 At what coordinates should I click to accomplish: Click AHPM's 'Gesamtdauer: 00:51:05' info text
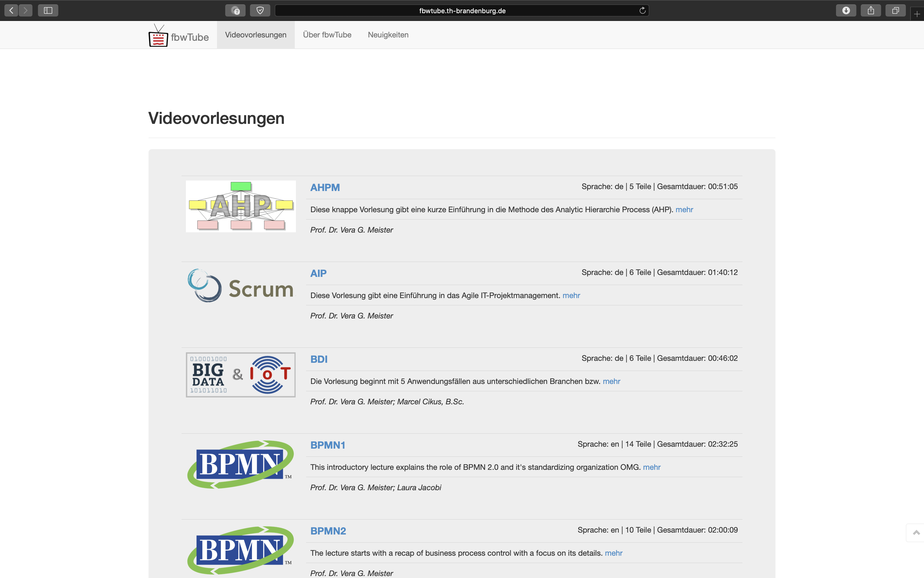697,187
